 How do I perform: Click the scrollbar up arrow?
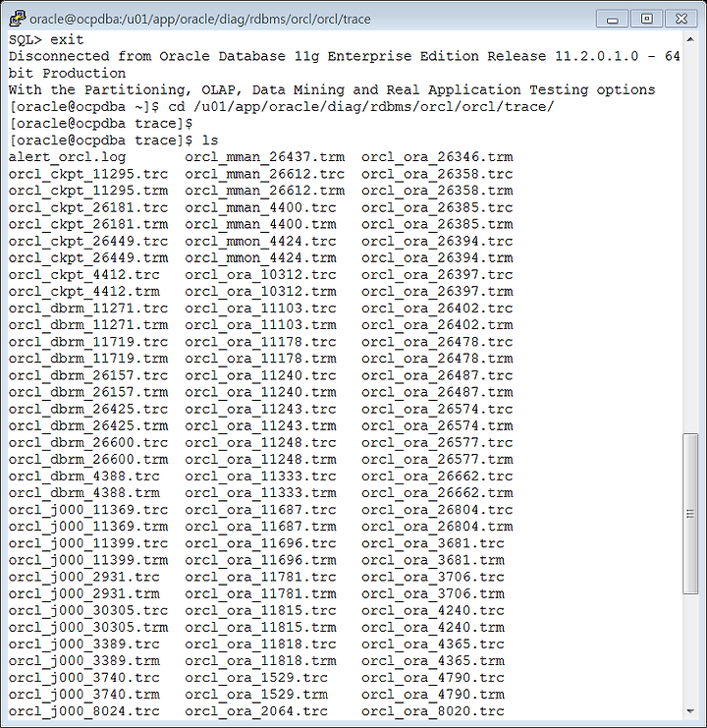(690, 40)
